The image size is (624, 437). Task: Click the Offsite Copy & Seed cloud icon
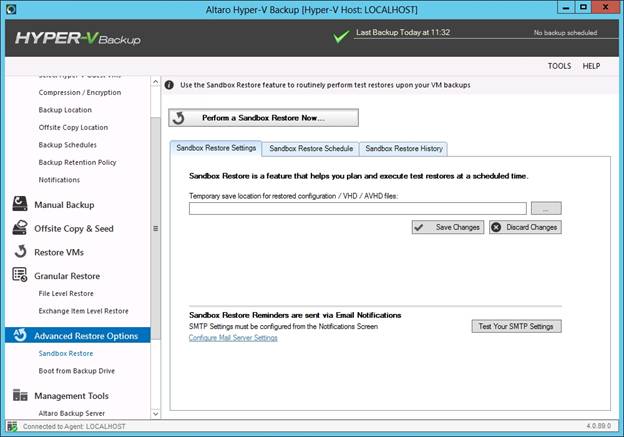coord(20,227)
